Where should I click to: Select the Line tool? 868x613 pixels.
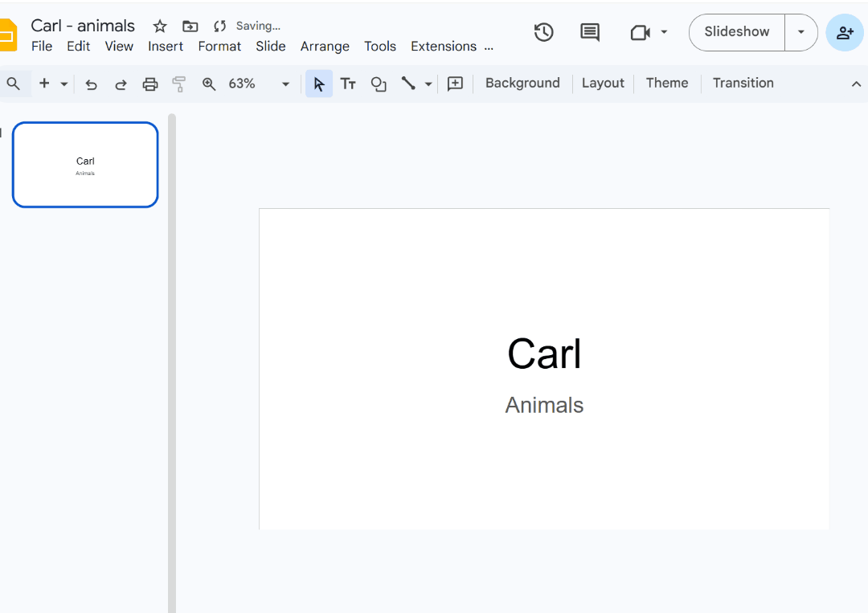[408, 84]
